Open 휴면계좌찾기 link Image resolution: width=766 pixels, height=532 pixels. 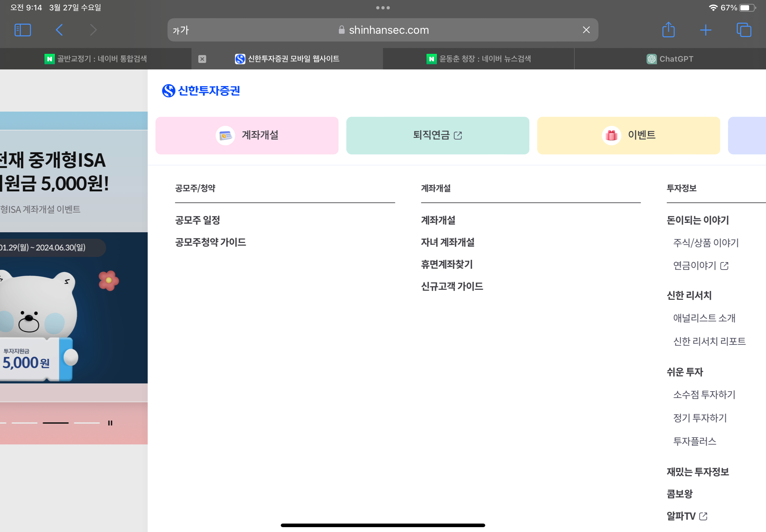[447, 264]
